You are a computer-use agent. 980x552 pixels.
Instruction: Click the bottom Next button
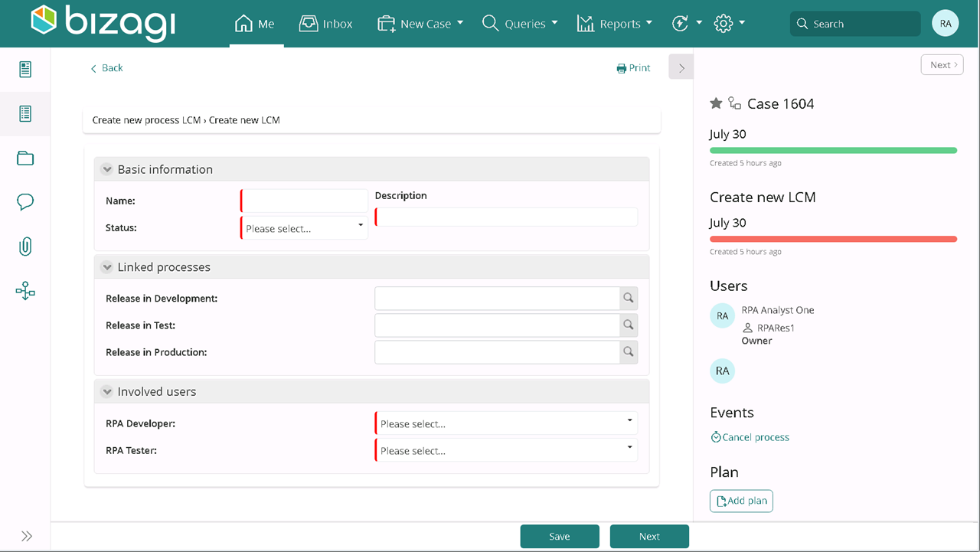pyautogui.click(x=649, y=537)
